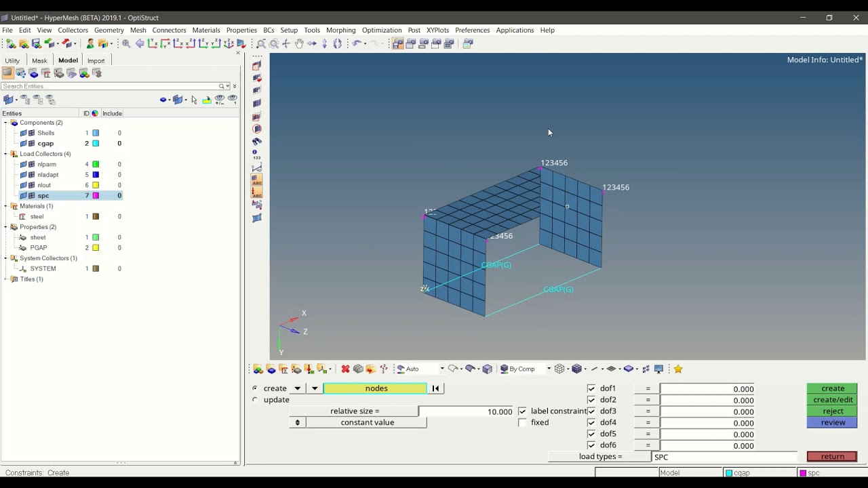Collapse the System Collectors (1) node
868x488 pixels.
coord(5,258)
